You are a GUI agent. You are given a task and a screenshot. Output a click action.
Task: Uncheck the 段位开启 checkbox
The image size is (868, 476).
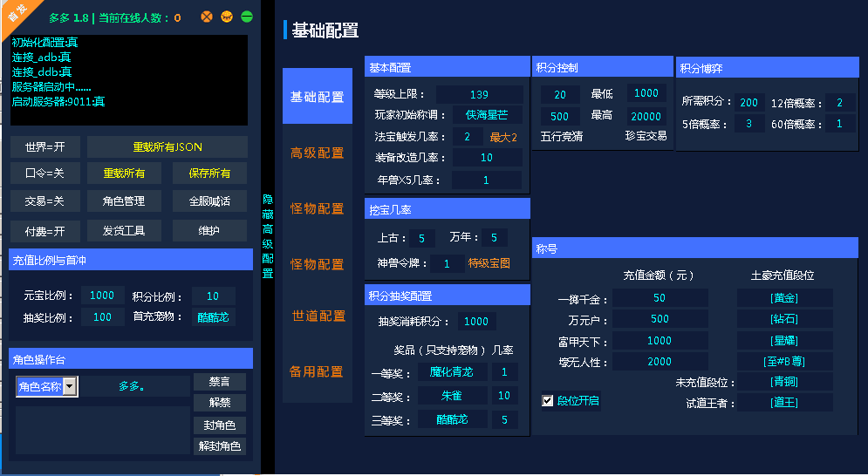(x=548, y=401)
